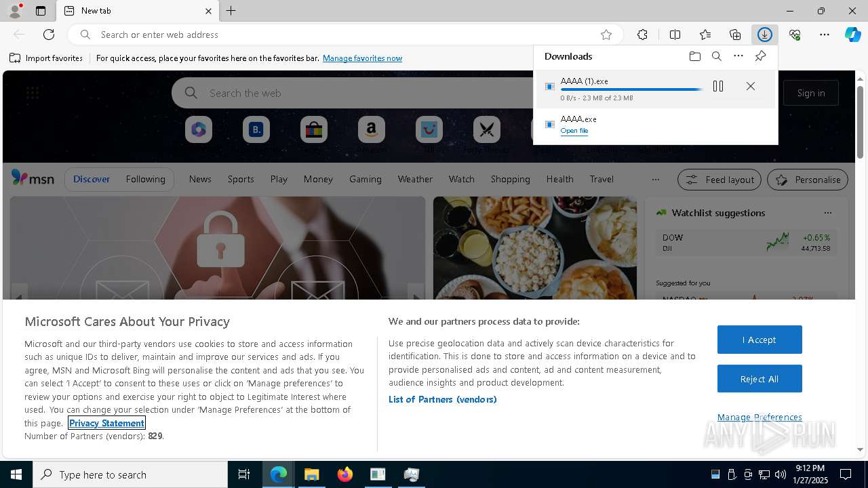The height and width of the screenshot is (488, 868).
Task: Pin the Downloads panel
Action: [x=760, y=56]
